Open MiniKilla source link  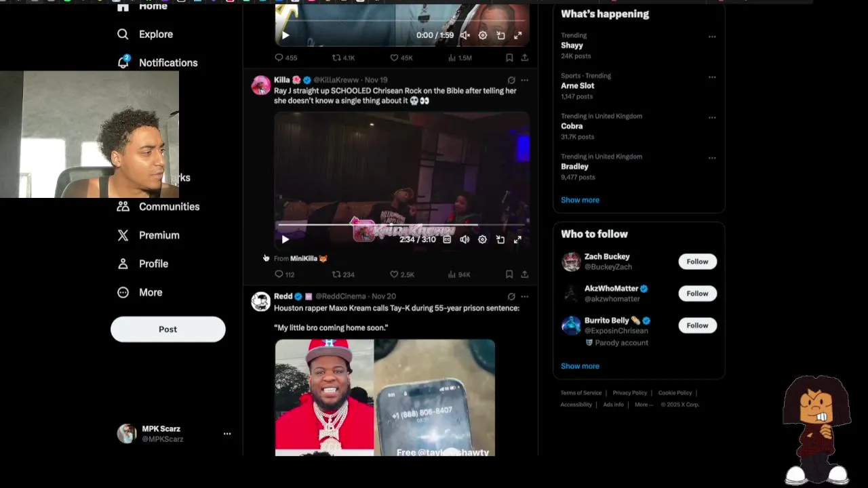309,258
